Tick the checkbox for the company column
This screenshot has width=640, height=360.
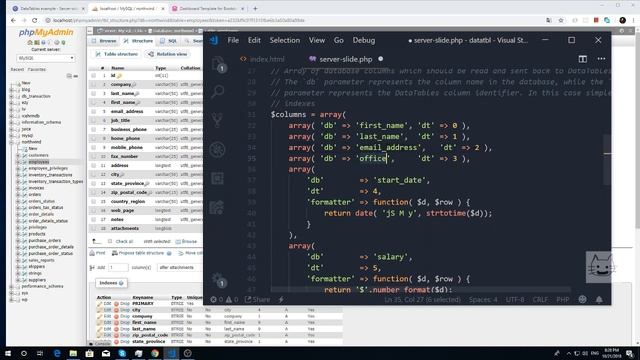[94, 84]
